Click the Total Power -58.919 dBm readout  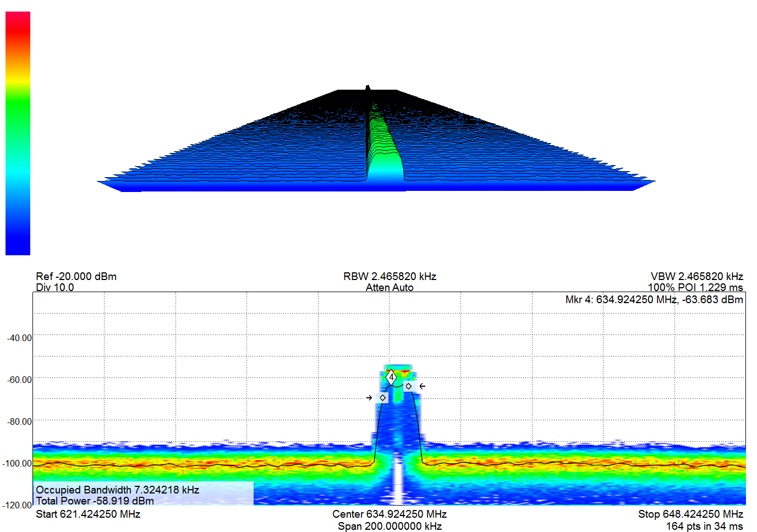(95, 501)
